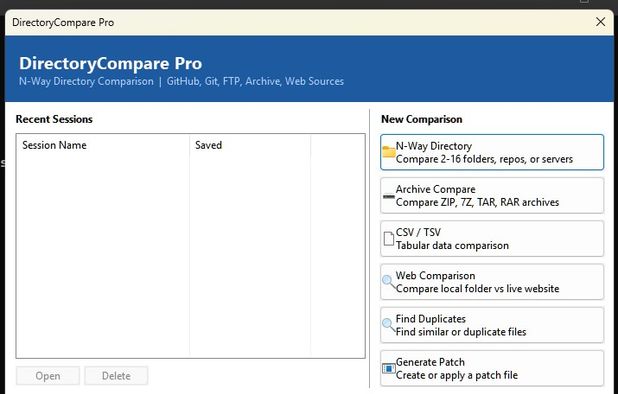Launch Web Comparison local vs live website
Screen dimensions: 618x394
coord(492,282)
